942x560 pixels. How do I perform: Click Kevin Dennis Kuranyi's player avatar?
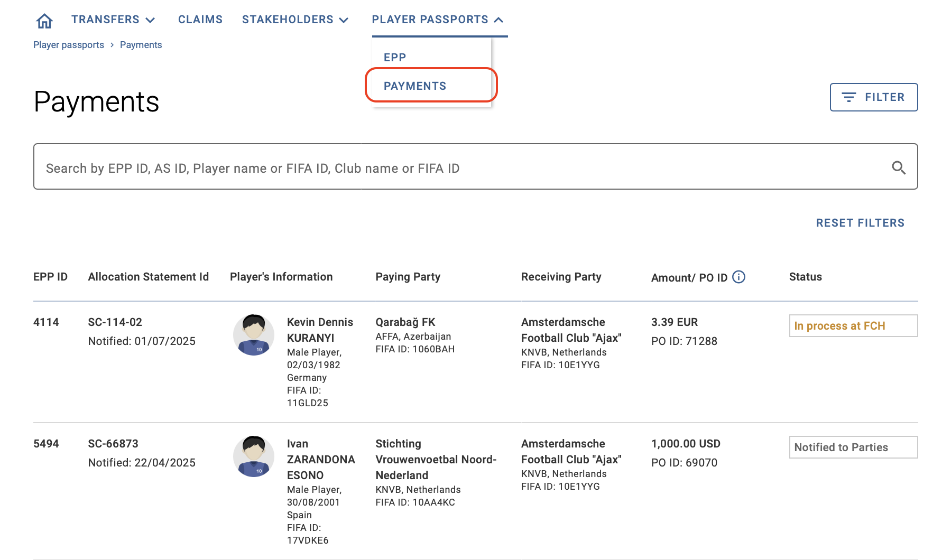pyautogui.click(x=254, y=334)
